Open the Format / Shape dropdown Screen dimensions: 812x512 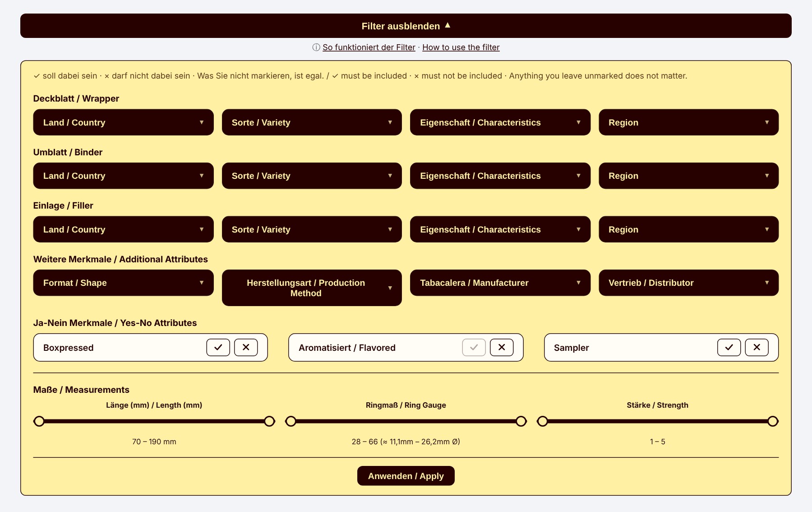(x=123, y=283)
